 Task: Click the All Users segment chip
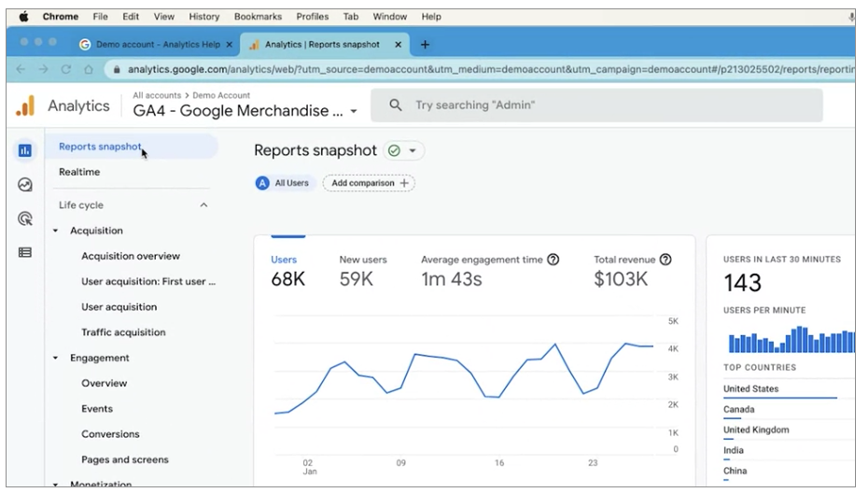(x=284, y=183)
